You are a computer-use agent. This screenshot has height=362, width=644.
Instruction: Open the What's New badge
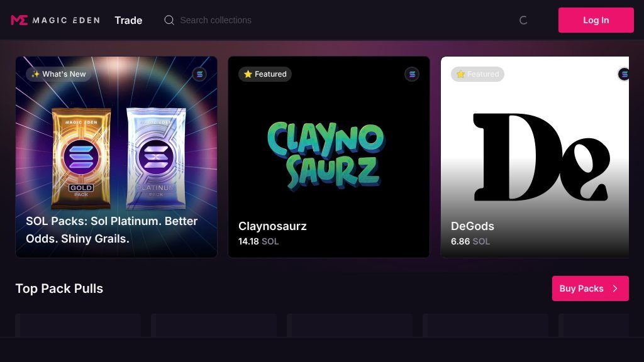[x=58, y=74]
